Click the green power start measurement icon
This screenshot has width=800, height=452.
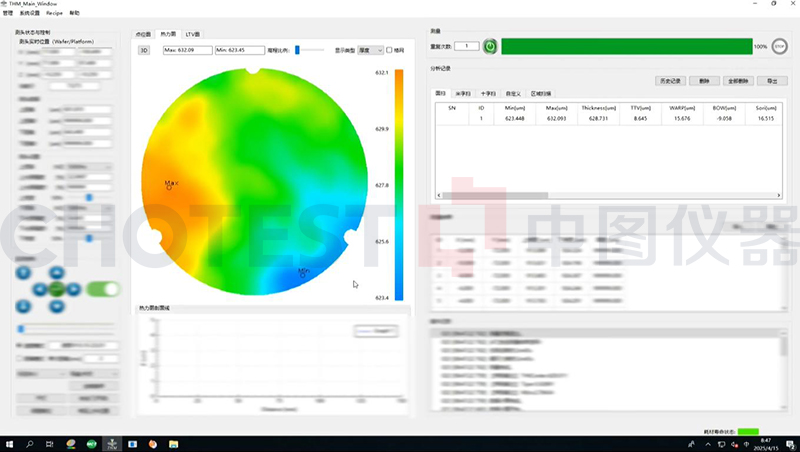(x=490, y=46)
